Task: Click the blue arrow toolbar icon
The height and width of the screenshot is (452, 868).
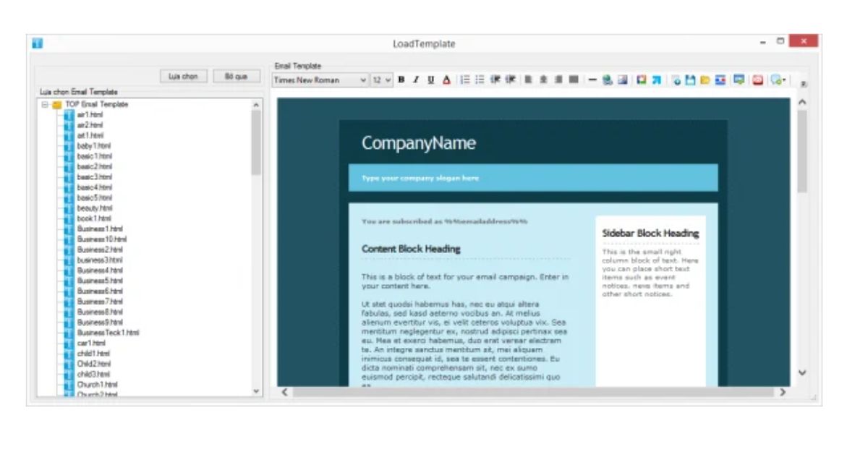Action: pyautogui.click(x=657, y=80)
